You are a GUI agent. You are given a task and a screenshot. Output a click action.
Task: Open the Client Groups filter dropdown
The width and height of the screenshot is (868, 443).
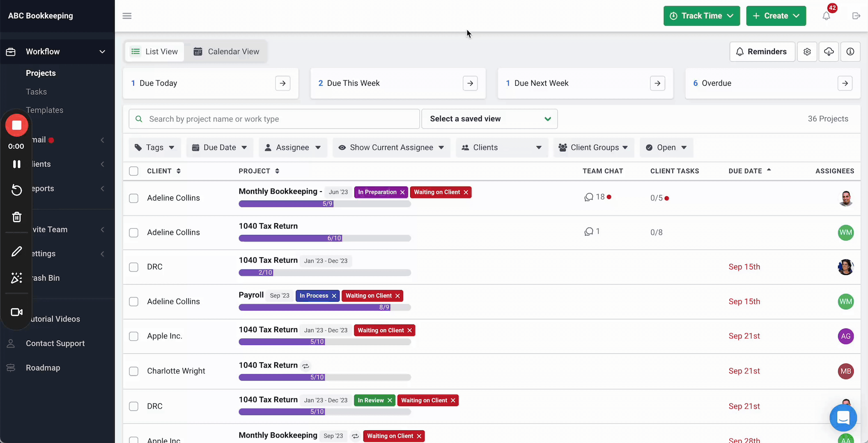coord(594,148)
